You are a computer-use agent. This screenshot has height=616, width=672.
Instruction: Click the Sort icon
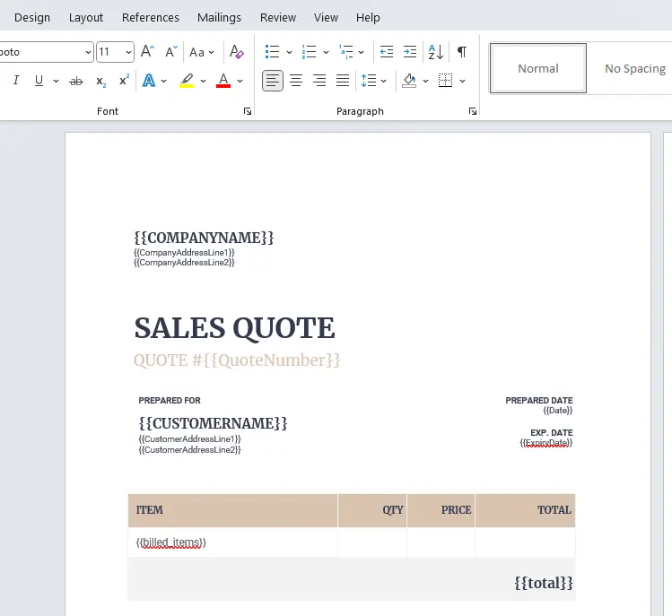point(435,52)
